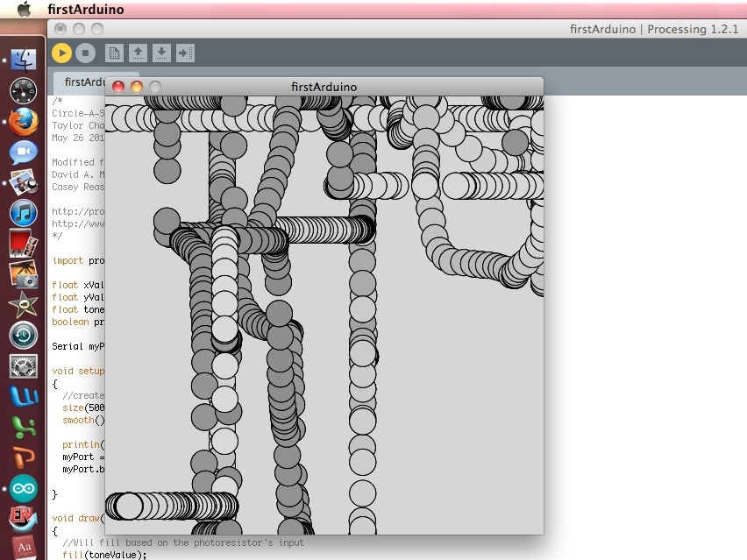The width and height of the screenshot is (747, 560).
Task: Open Finder from the dock
Action: [x=24, y=60]
